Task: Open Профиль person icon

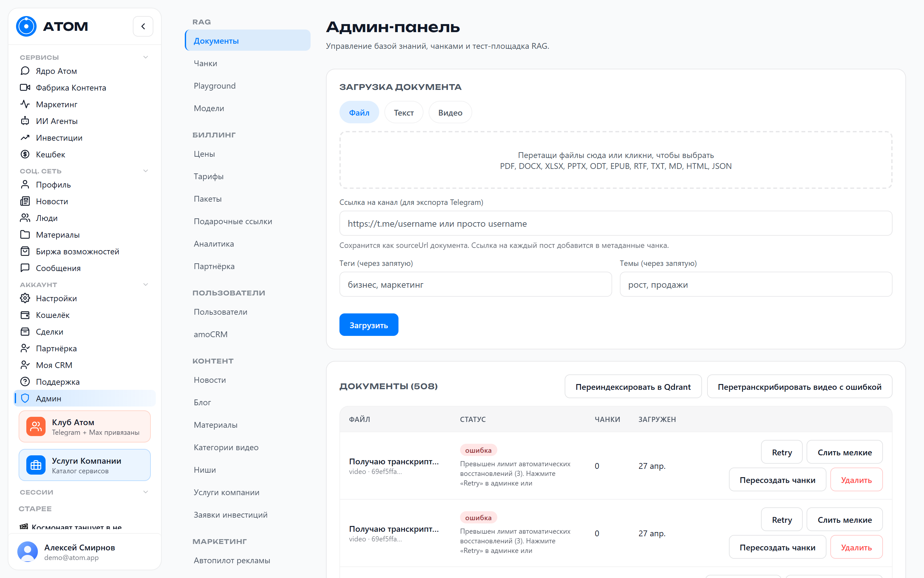Action: pos(25,185)
